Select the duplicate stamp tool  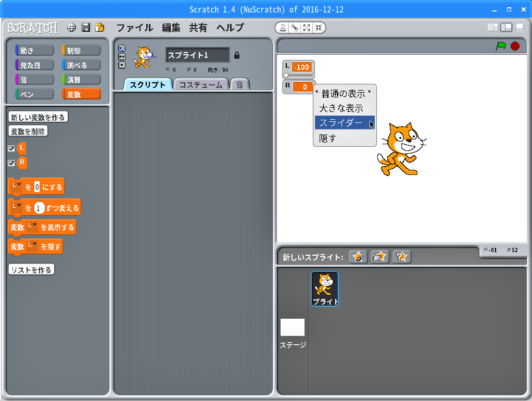pyautogui.click(x=283, y=28)
